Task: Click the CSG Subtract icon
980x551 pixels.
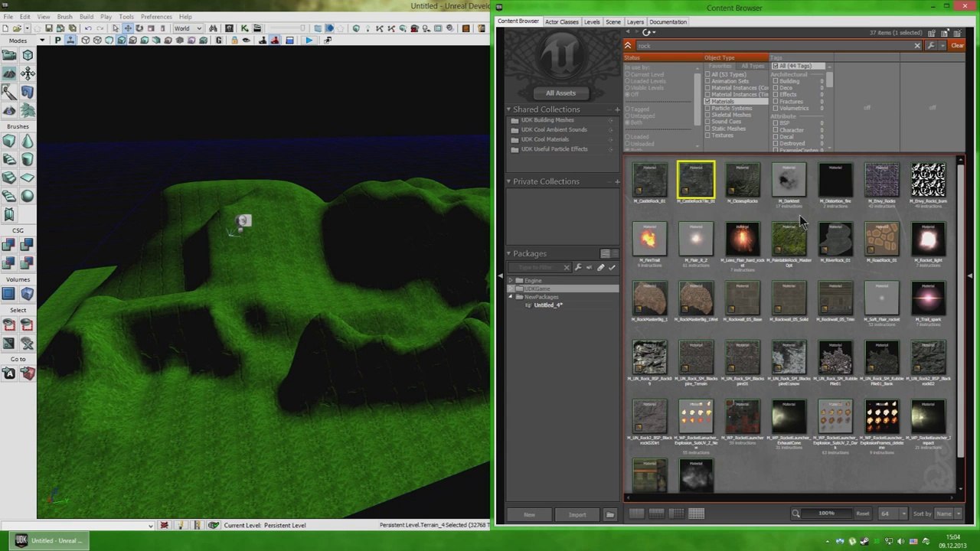Action: [x=27, y=245]
